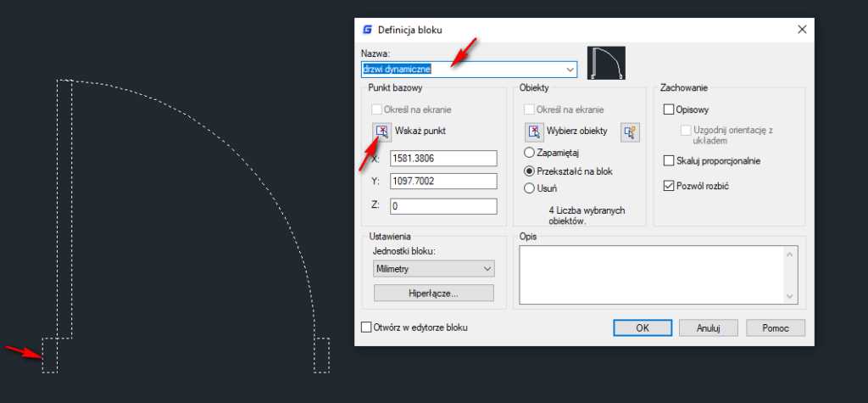Click the Wybierz obiekty select icon
Image resolution: width=868 pixels, height=403 pixels.
533,132
